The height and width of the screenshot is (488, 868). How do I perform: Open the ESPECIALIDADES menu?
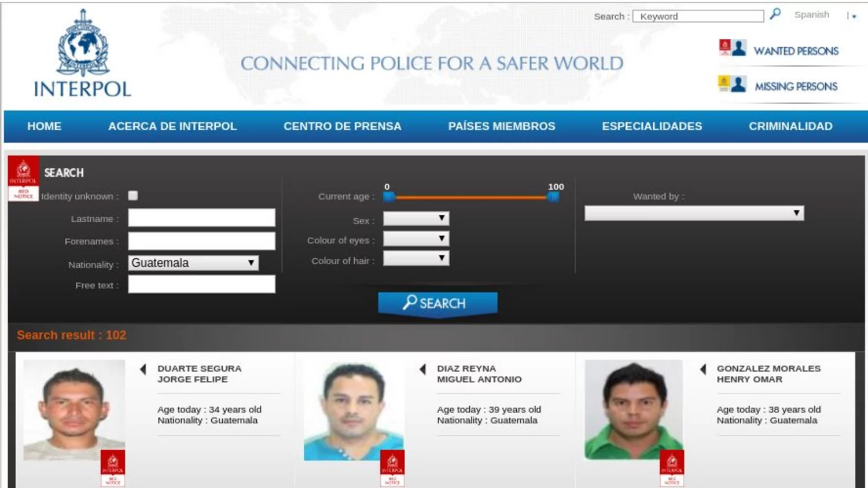(x=652, y=126)
